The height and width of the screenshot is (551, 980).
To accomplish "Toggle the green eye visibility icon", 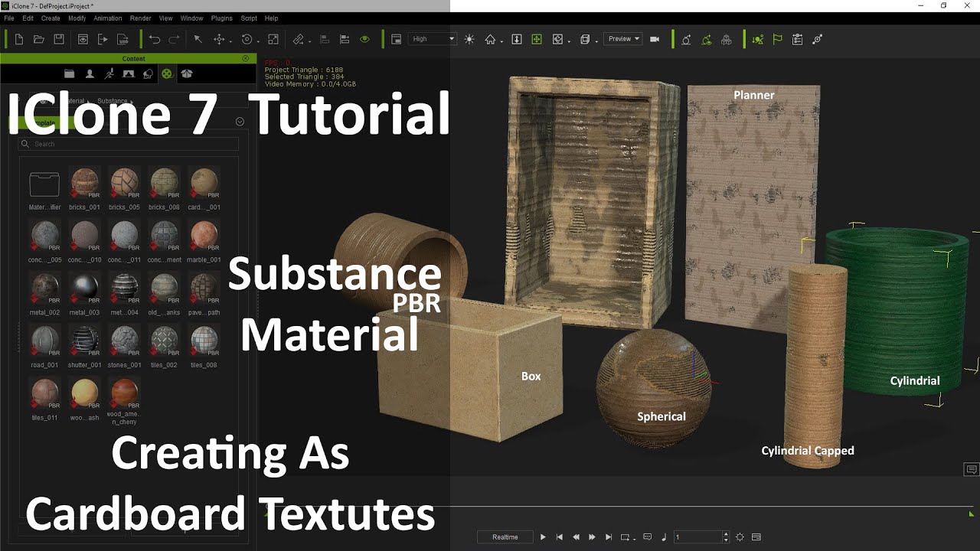I will tap(364, 39).
